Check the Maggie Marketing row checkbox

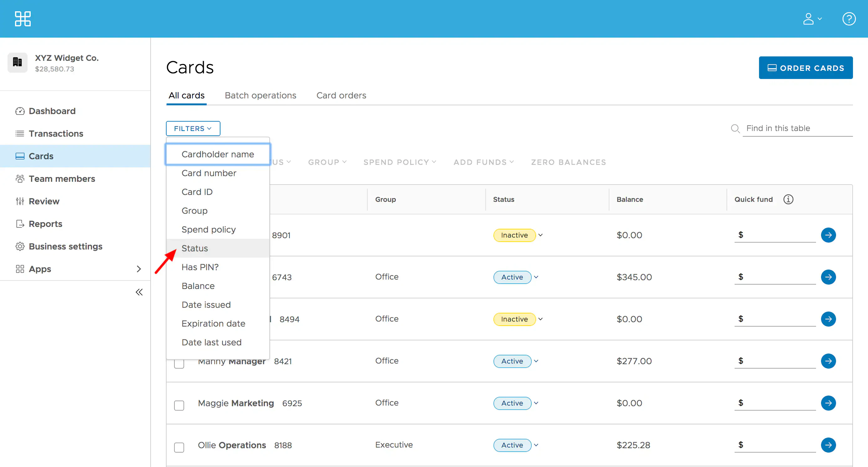(179, 405)
